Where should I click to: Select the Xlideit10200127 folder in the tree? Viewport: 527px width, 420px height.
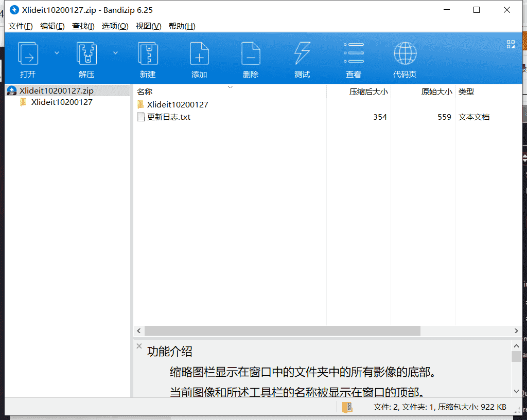[62, 102]
